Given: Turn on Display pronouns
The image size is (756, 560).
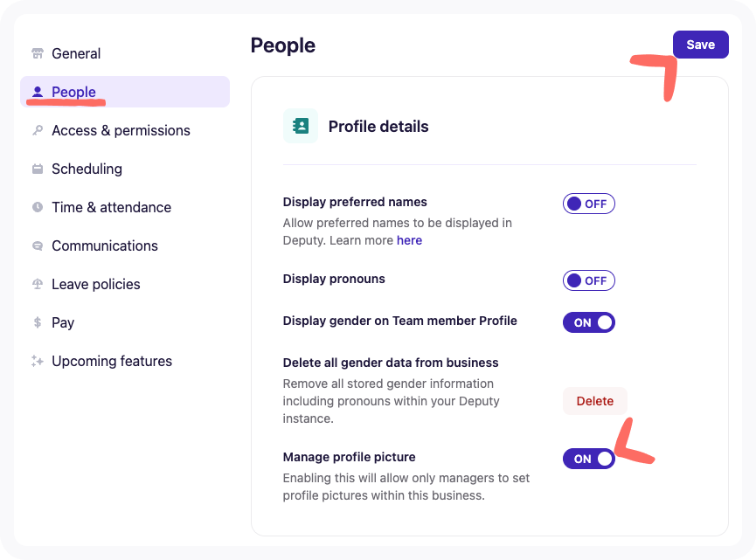Looking at the screenshot, I should click(x=588, y=280).
